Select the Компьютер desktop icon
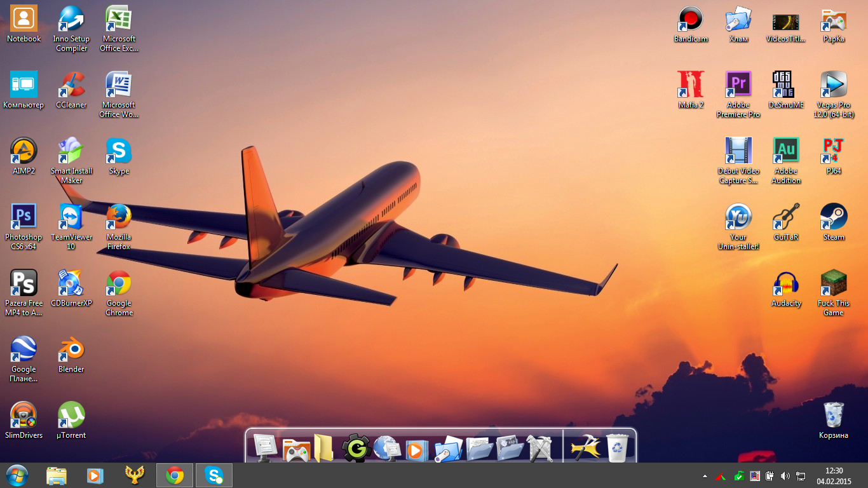Viewport: 868px width, 488px height. tap(24, 90)
